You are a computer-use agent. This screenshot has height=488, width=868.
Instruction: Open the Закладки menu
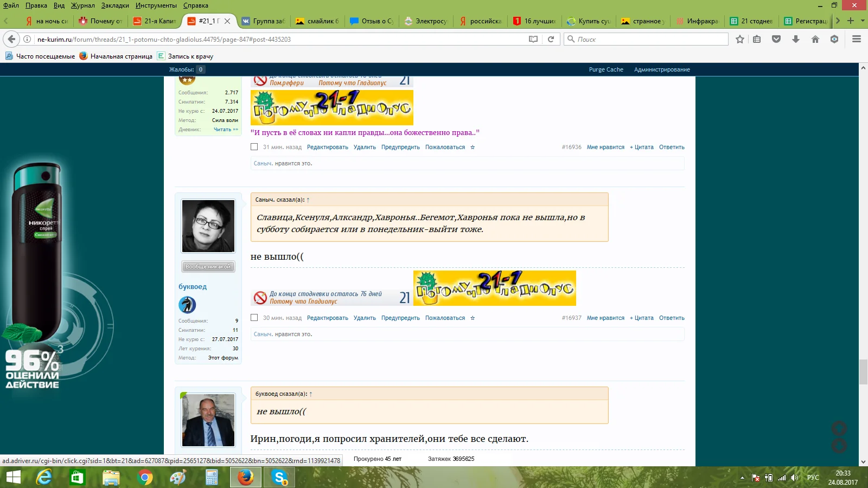pos(115,5)
